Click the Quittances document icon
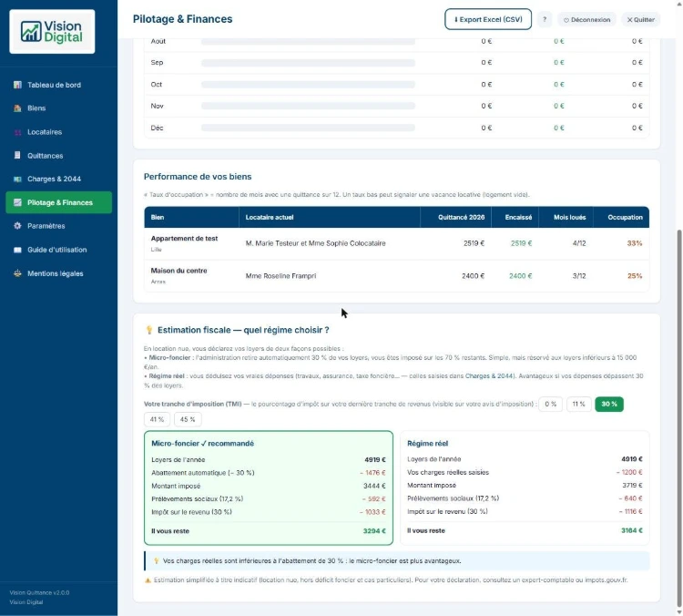Image resolution: width=683 pixels, height=616 pixels. 17,155
